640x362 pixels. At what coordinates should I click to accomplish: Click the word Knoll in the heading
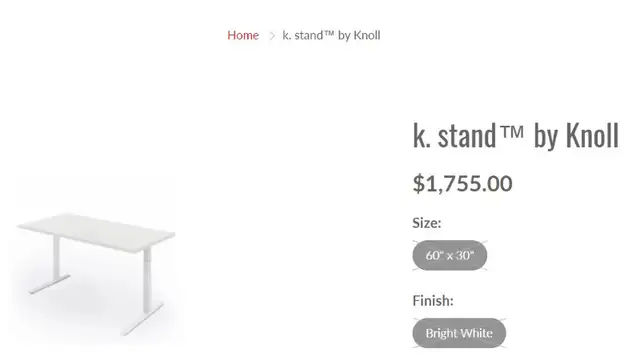592,135
